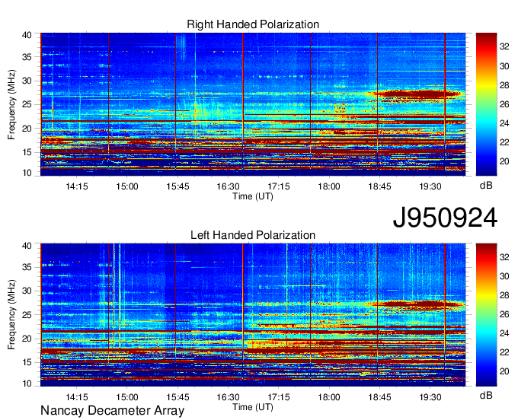Click the 35 MHz tick on the Right Handed plot
Image resolution: width=518 pixels, height=420 pixels.
(27, 57)
